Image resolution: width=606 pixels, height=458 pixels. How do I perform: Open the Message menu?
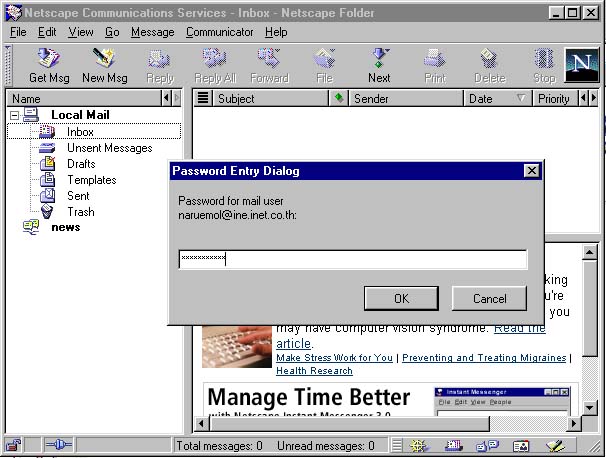pos(153,32)
